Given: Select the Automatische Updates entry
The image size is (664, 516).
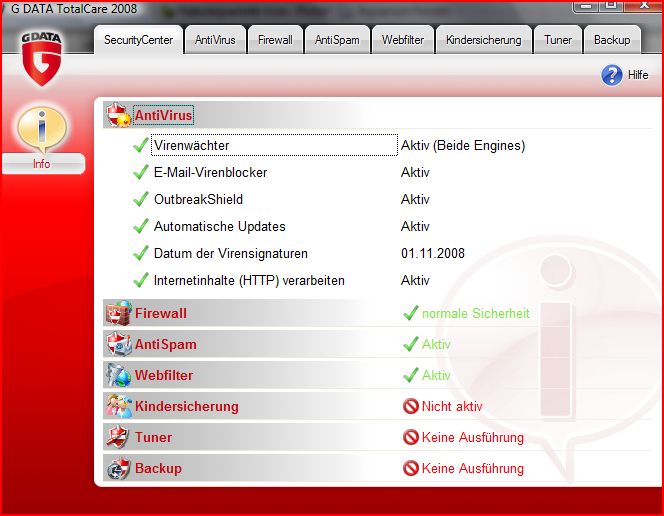Looking at the screenshot, I should coord(219,226).
